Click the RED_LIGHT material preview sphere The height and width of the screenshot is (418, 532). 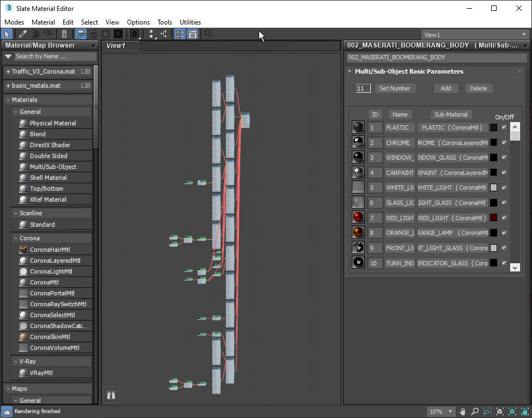coord(358,217)
